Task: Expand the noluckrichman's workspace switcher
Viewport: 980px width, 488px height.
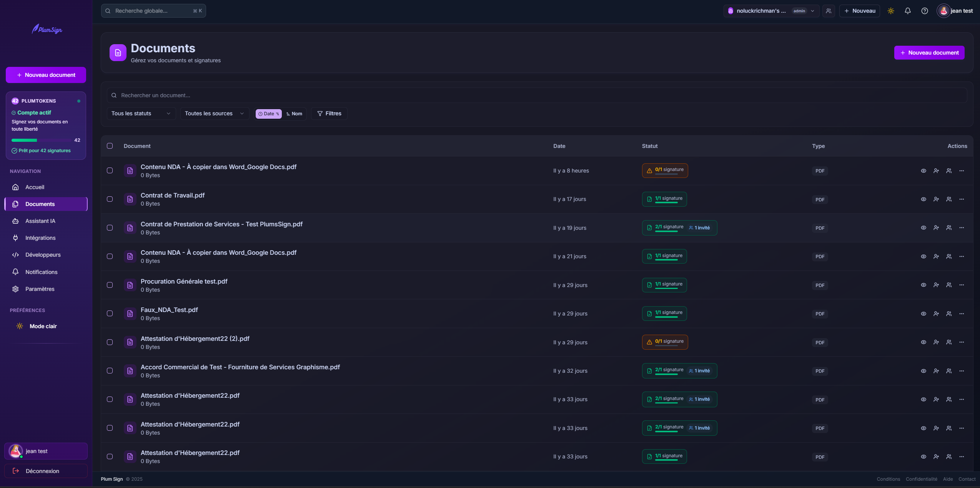Action: [771, 11]
